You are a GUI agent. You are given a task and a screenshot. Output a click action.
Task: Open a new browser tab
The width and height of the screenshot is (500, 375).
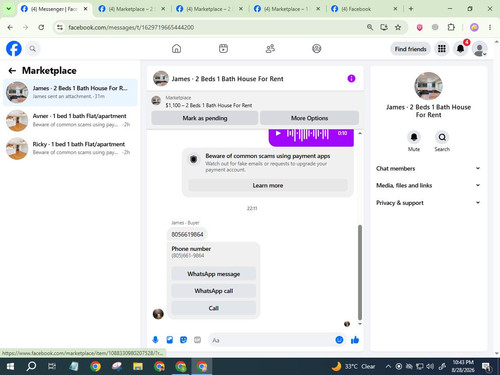[411, 9]
